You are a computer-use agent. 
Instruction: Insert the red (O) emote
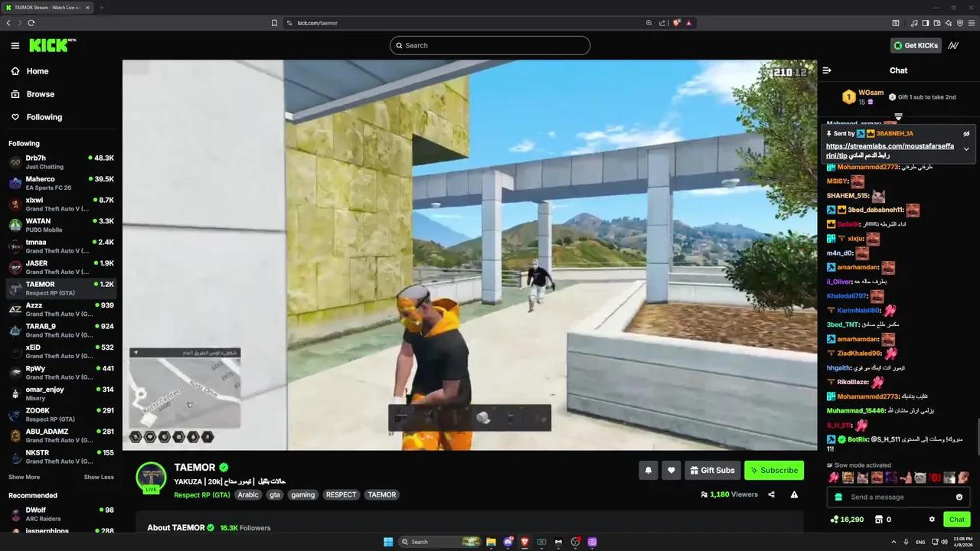click(x=935, y=478)
